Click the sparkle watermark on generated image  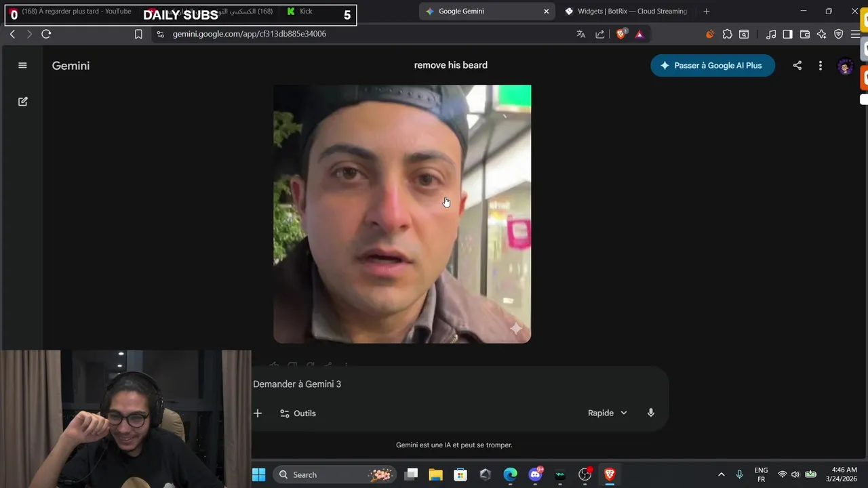[516, 328]
